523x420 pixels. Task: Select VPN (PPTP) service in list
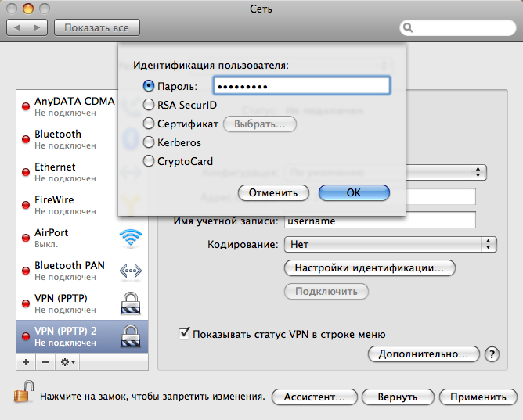click(82, 303)
